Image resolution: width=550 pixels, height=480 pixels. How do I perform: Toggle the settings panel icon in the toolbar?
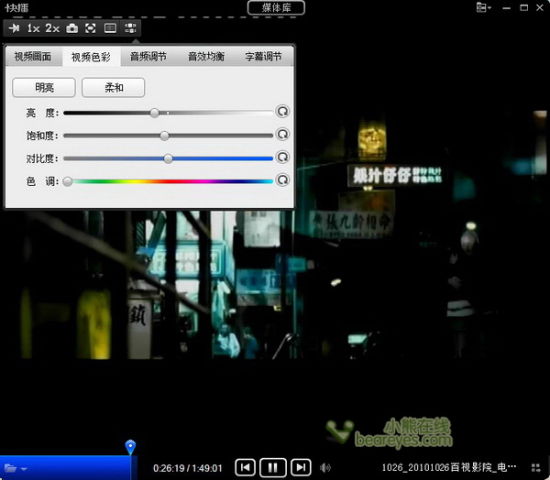(x=130, y=28)
